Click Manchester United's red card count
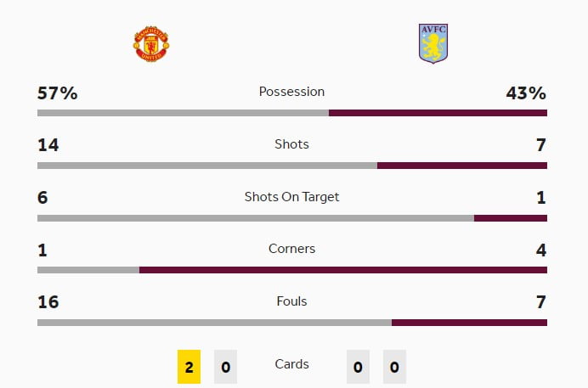Viewport: 588px width, 388px height. tap(225, 367)
